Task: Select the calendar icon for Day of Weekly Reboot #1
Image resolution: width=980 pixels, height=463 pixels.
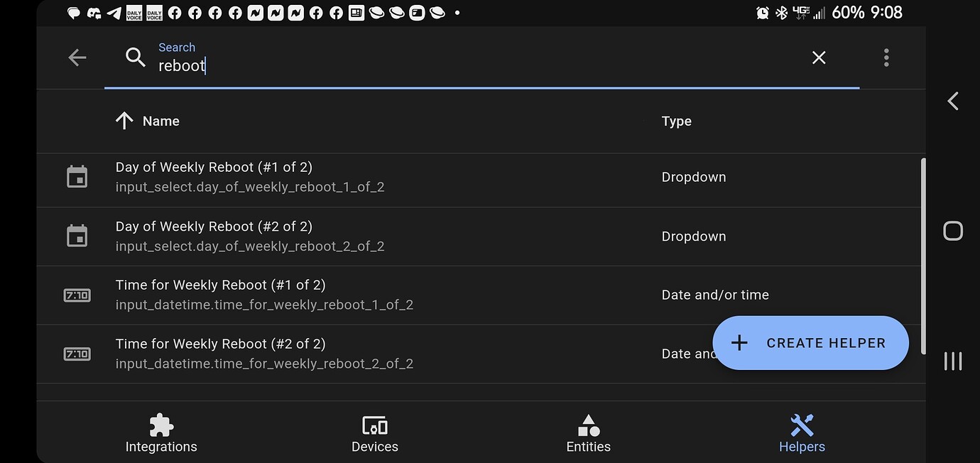Action: coord(77,177)
